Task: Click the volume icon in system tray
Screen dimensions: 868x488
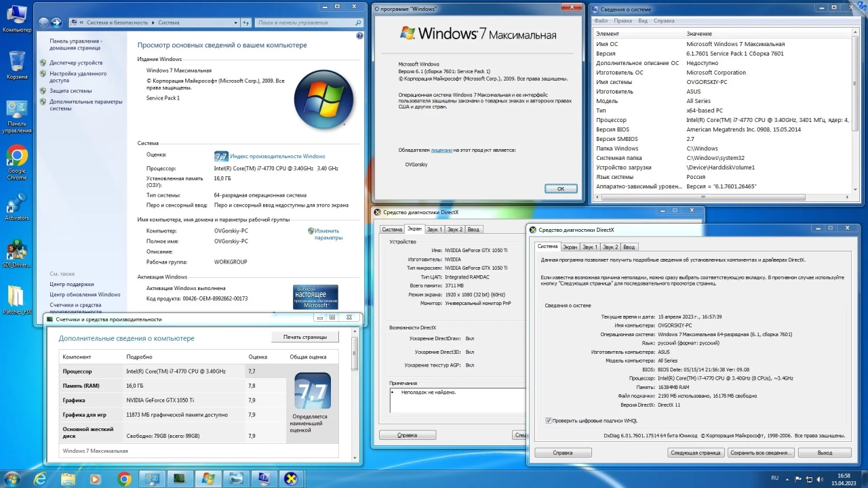Action: coord(820,479)
